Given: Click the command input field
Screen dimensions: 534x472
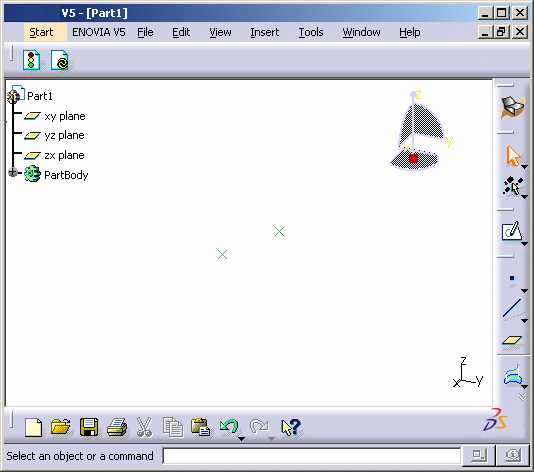Looking at the screenshot, I should click(312, 456).
